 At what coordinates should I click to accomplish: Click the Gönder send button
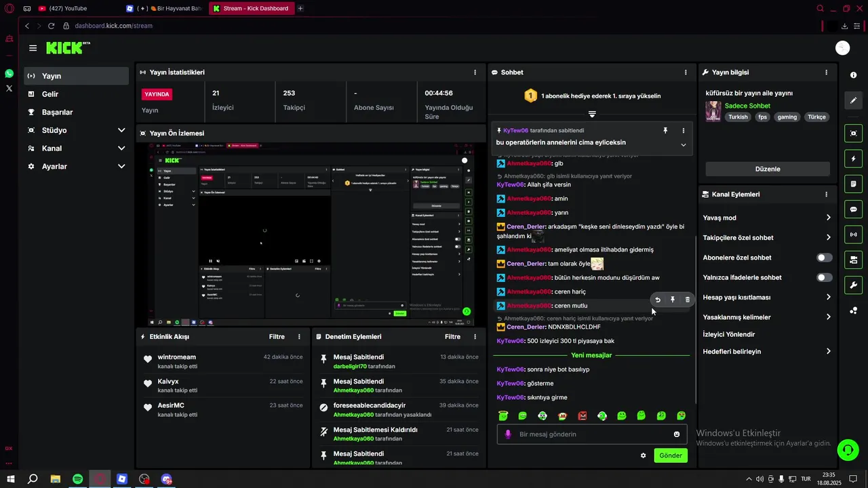point(671,455)
